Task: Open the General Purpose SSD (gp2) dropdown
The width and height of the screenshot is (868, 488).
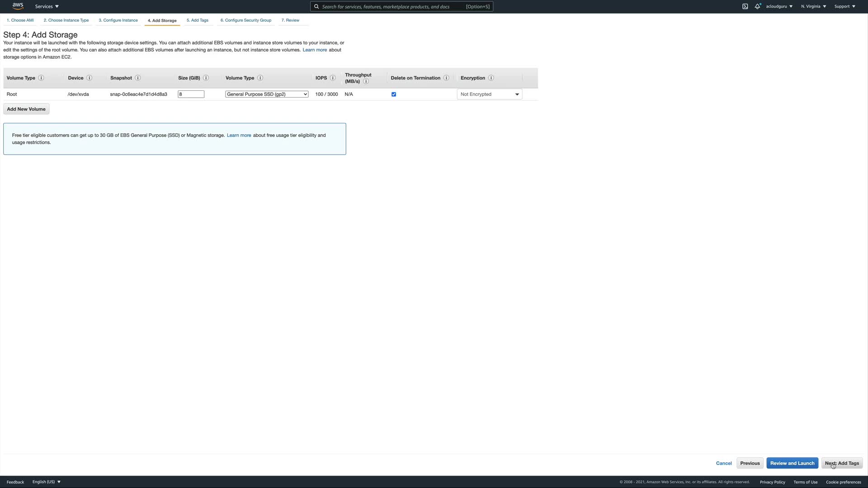Action: 267,94
